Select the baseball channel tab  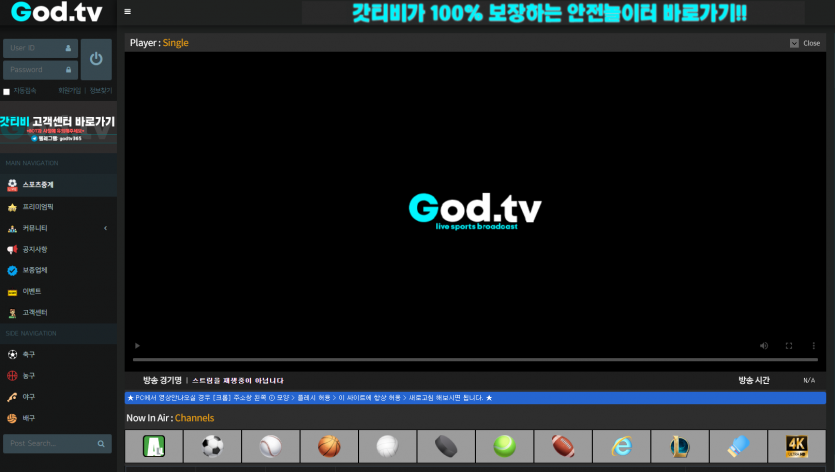(271, 446)
